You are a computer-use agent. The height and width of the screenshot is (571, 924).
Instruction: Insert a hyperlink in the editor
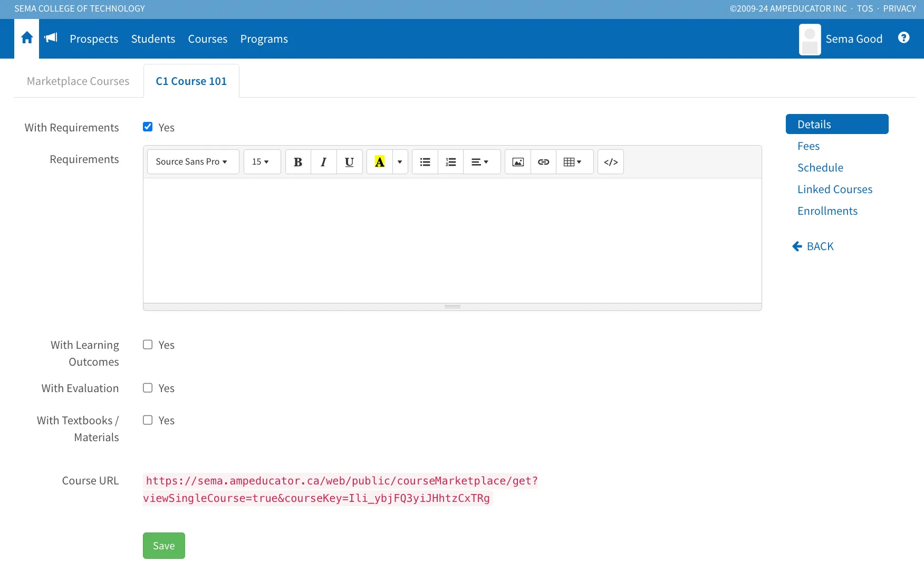pos(543,162)
